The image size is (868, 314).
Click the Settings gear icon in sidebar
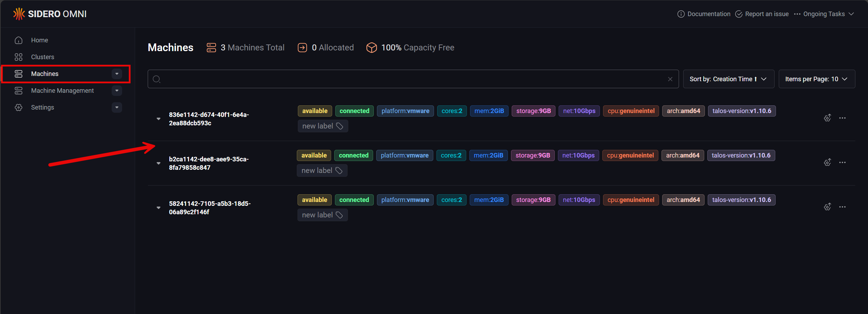pos(19,107)
